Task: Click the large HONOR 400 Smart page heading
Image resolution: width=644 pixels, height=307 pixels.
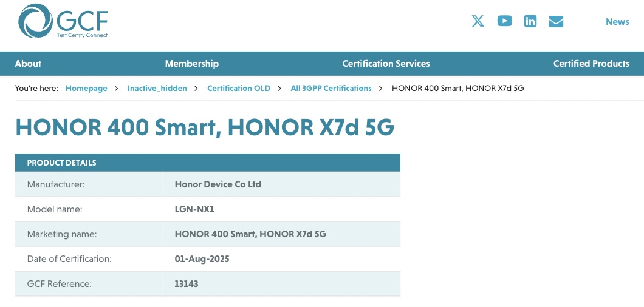Action: [x=205, y=128]
